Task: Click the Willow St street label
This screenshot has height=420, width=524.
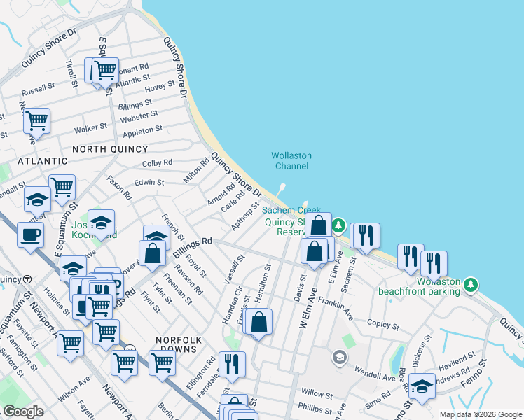Action: (x=317, y=393)
